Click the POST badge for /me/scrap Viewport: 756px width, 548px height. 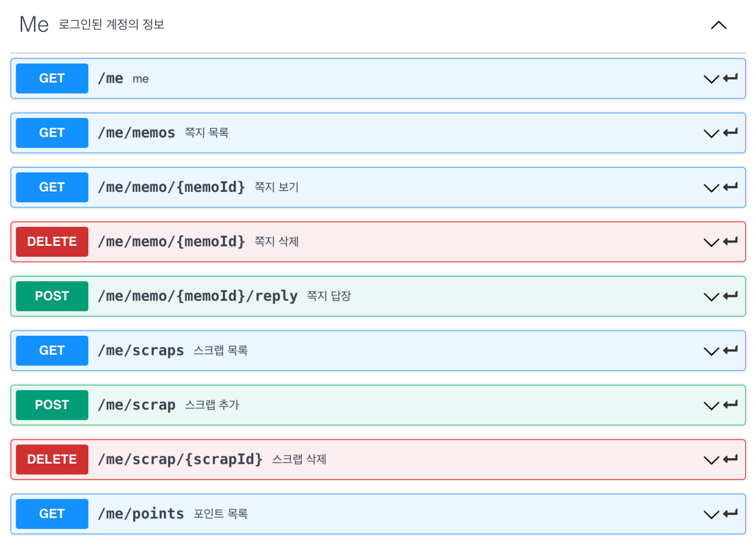click(52, 405)
